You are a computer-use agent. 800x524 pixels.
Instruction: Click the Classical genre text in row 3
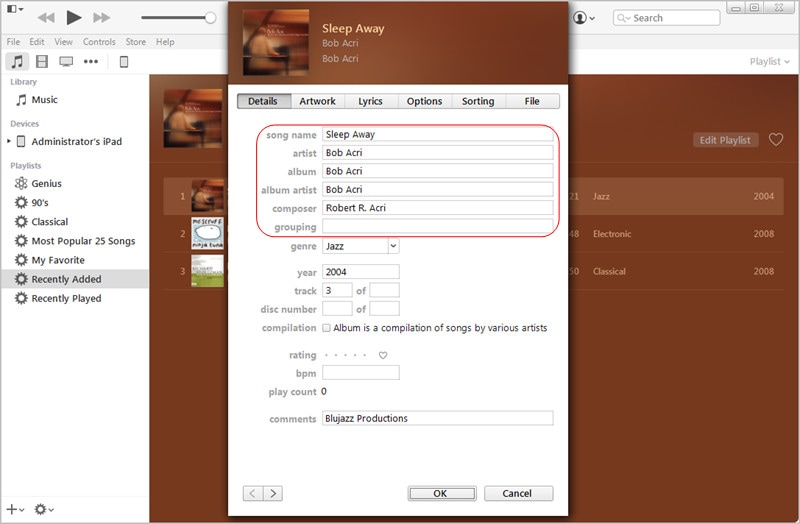pyautogui.click(x=609, y=271)
